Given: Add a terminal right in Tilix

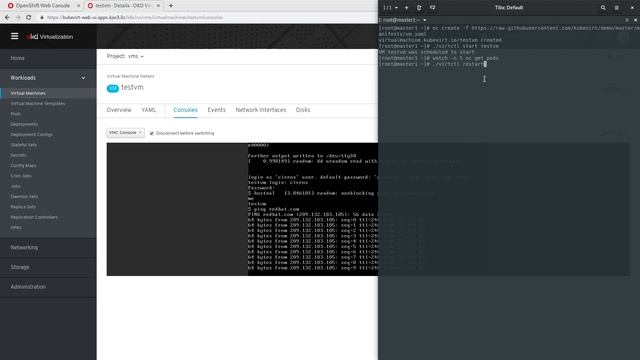Looking at the screenshot, I should [x=419, y=8].
